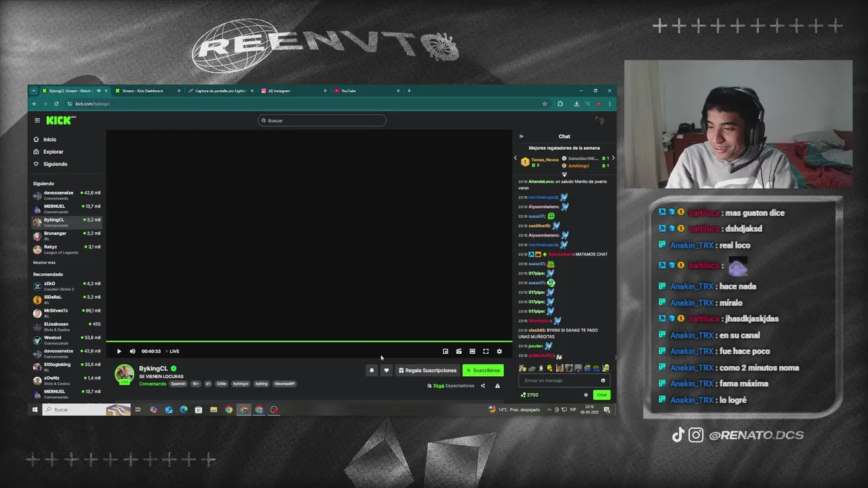Screen dimensions: 868x488
Task: Switch to the Instagram tab
Action: point(292,91)
